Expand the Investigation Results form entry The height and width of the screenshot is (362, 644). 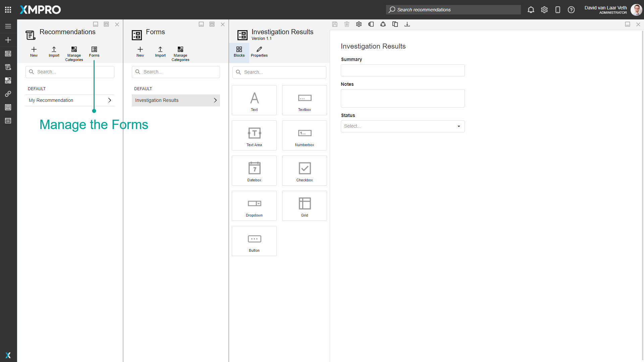tap(215, 100)
